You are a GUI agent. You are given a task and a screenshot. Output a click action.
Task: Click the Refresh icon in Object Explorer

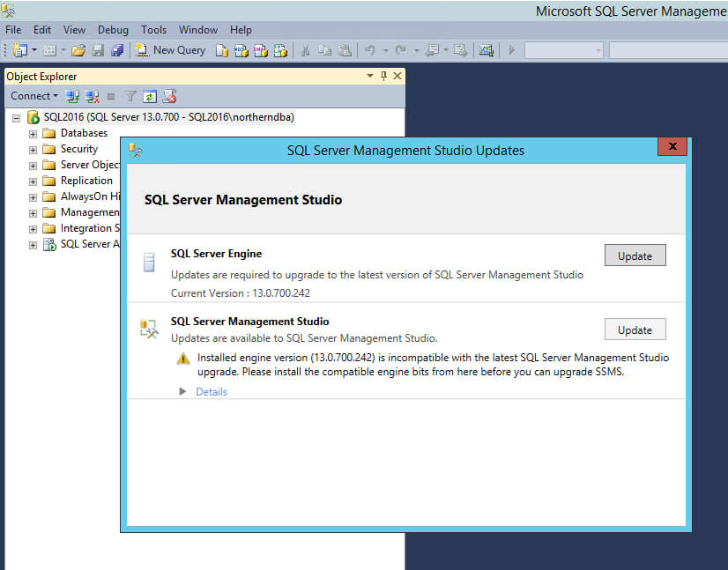150,97
